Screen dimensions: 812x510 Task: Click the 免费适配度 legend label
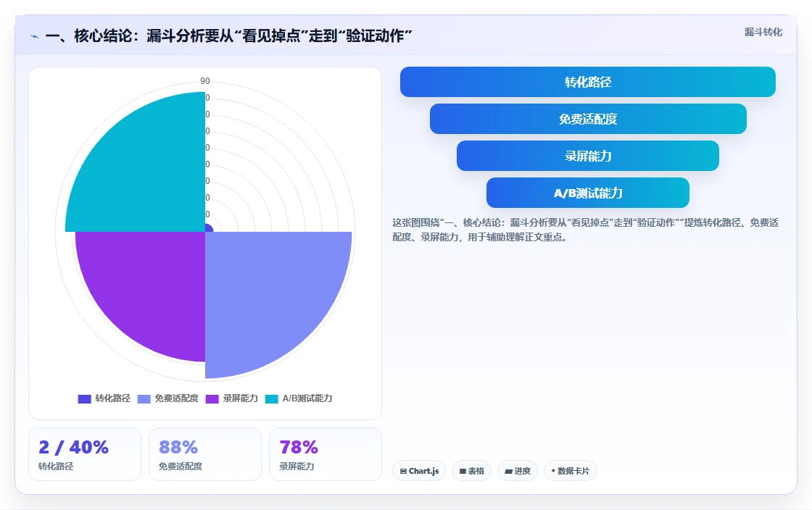[177, 398]
